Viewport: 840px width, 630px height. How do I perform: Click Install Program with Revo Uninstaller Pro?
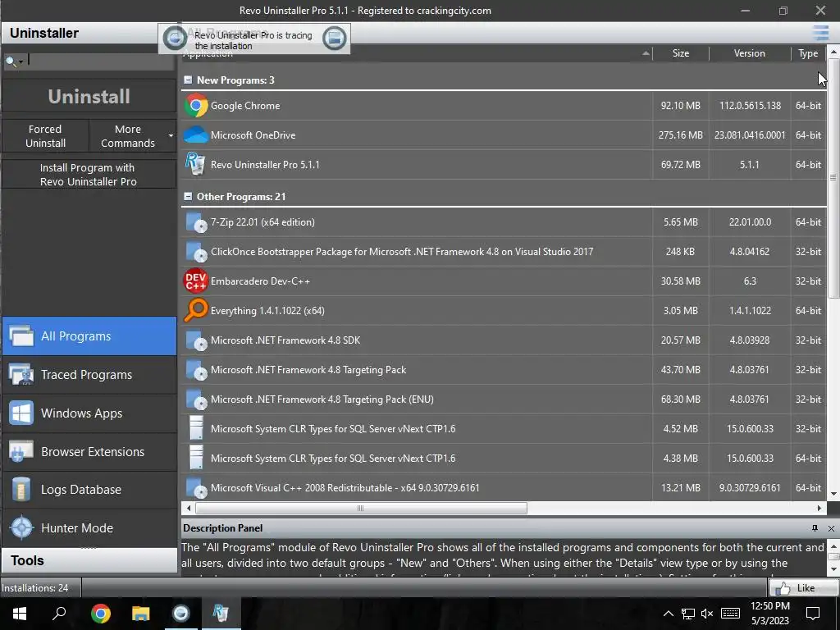89,175
